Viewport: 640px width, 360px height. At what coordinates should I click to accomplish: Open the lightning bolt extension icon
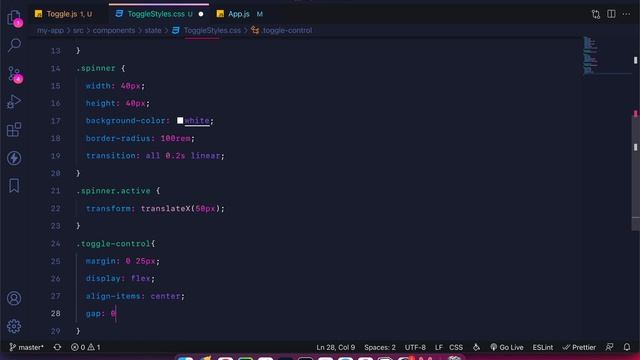[x=14, y=158]
